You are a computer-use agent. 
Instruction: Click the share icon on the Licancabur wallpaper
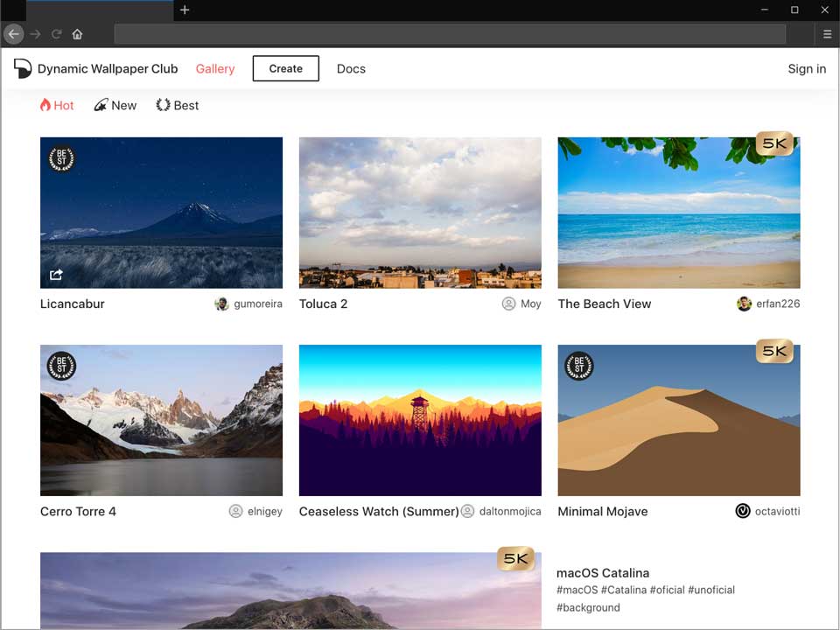click(56, 274)
